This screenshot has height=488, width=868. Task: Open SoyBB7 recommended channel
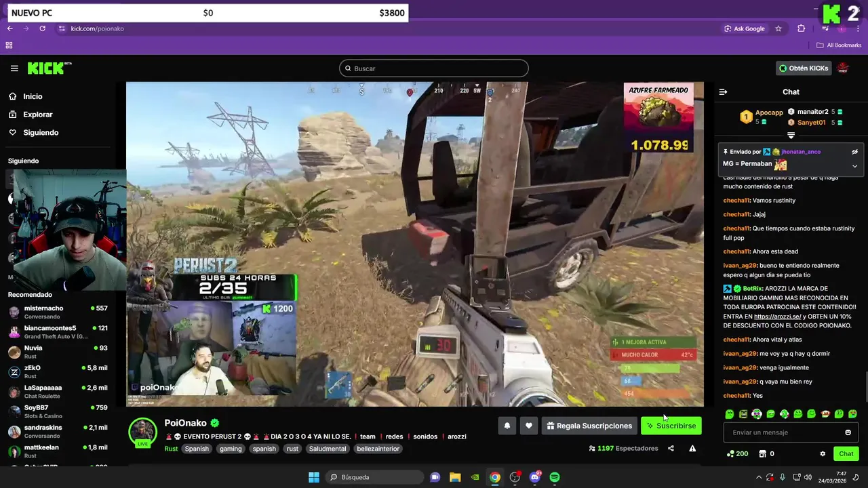(x=58, y=411)
